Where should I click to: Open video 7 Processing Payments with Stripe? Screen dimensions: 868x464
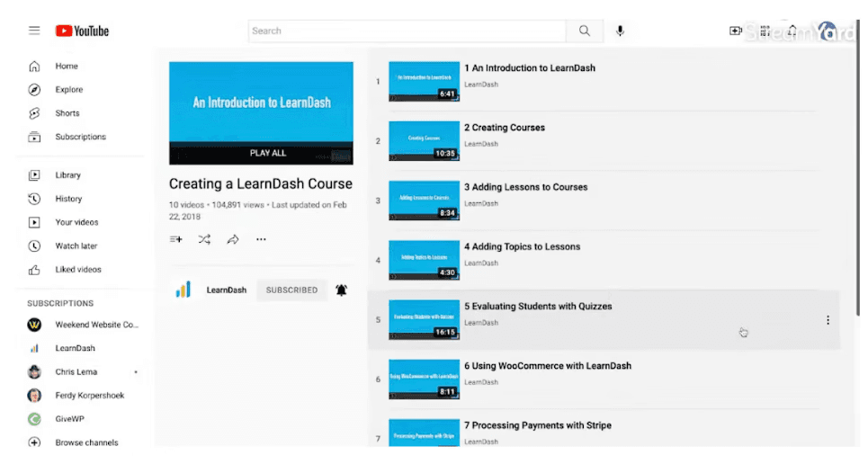pyautogui.click(x=538, y=426)
